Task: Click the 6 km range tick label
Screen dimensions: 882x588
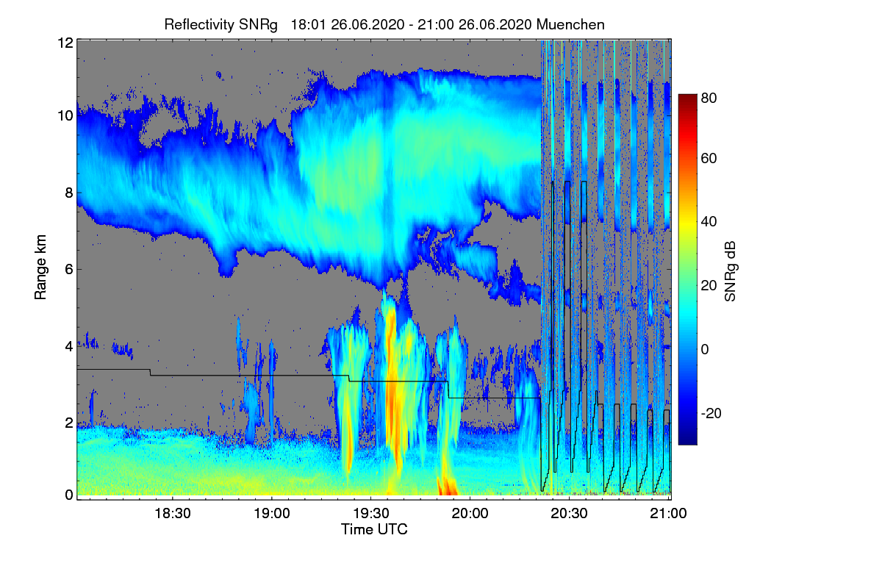Action: [69, 269]
